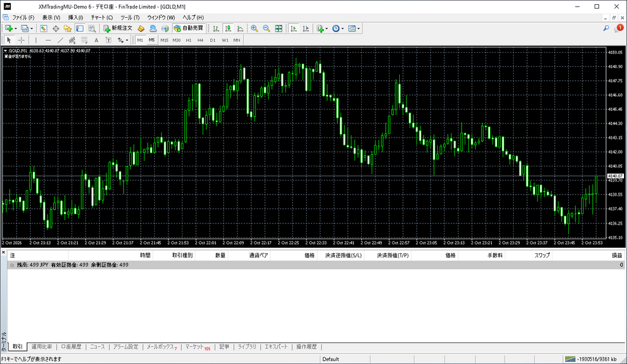Tile chart windows with the grid icon
Screen dimensions: 627x364
coord(279,28)
